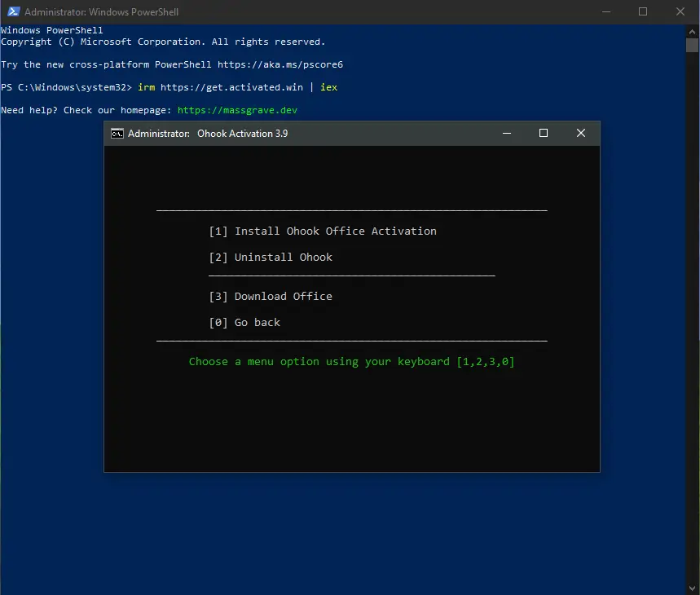The height and width of the screenshot is (595, 700).
Task: Select the Go back menu option
Action: (x=244, y=323)
